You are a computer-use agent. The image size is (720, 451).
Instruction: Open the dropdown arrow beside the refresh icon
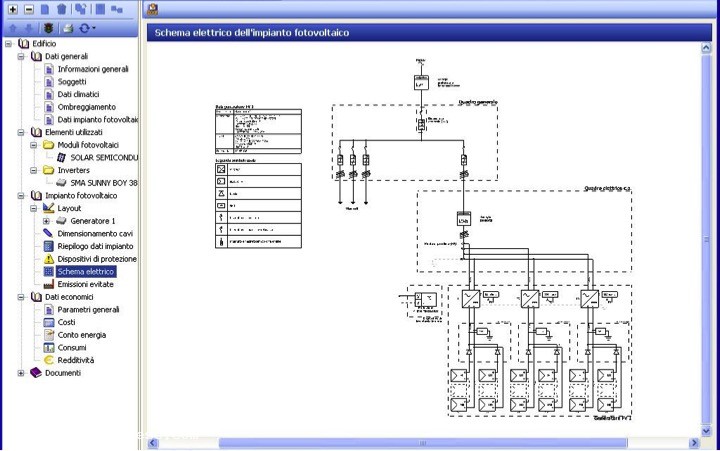(x=94, y=29)
